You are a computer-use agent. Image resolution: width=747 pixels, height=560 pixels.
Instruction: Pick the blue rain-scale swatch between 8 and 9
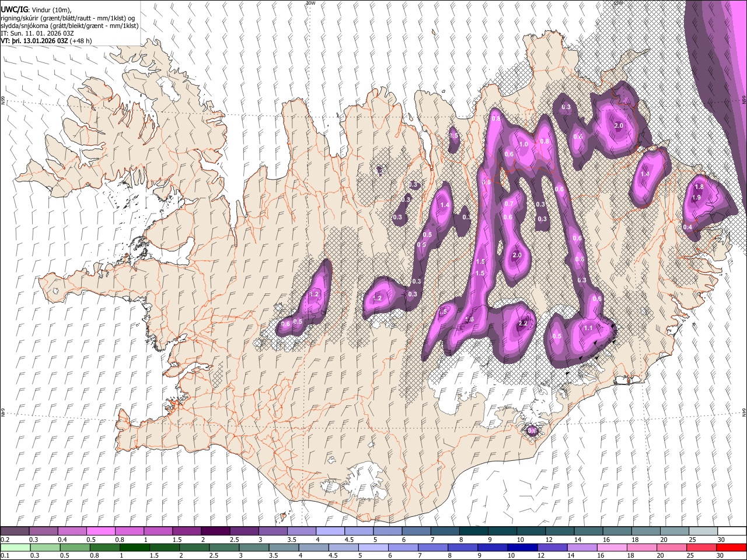(x=463, y=547)
